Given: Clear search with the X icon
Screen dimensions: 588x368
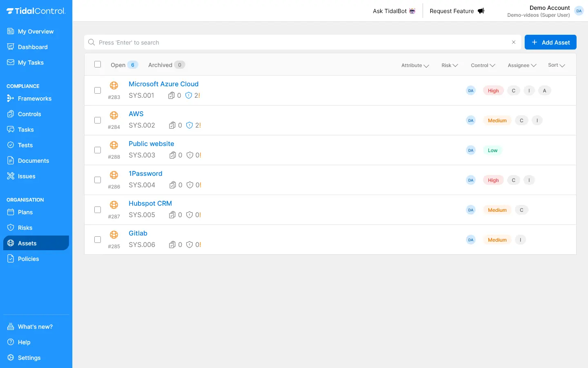Looking at the screenshot, I should tap(514, 42).
